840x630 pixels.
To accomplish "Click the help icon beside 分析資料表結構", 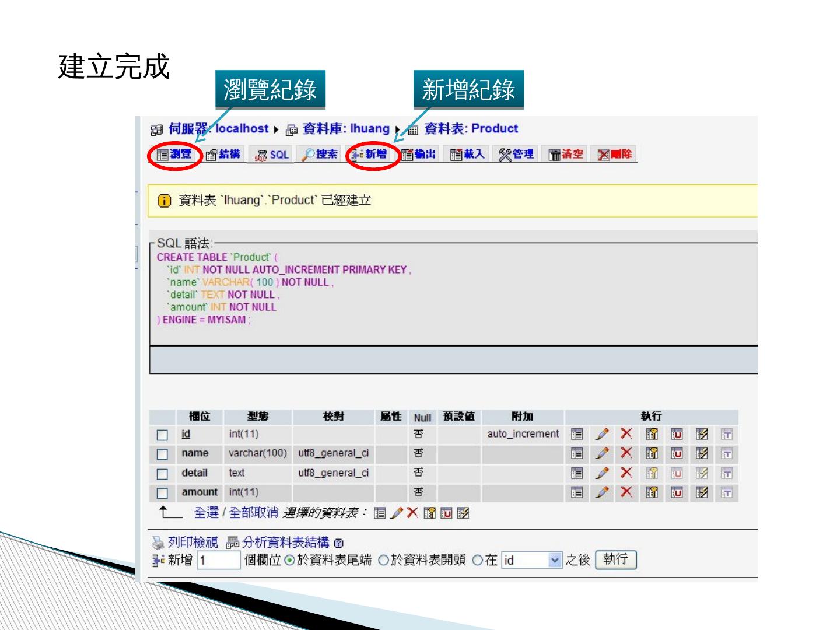I will tap(339, 544).
